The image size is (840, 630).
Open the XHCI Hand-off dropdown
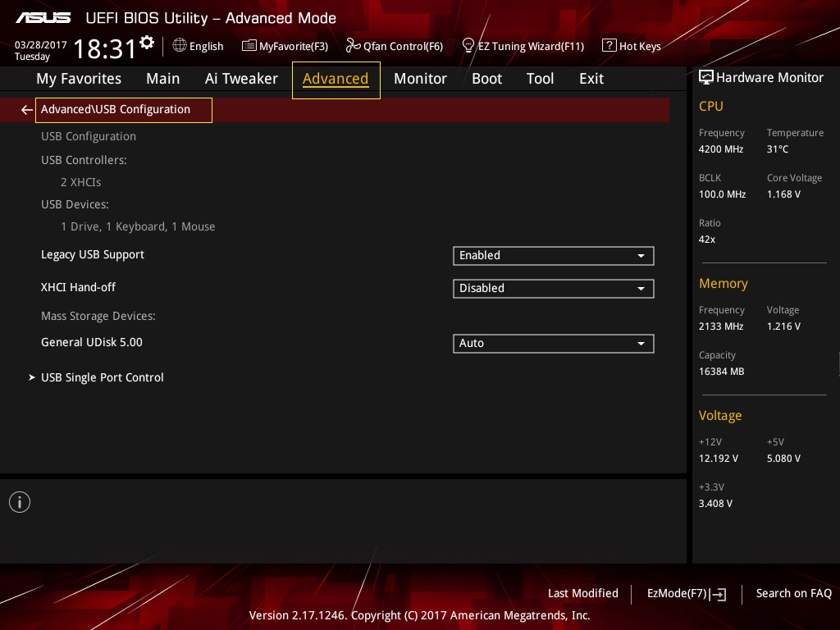(554, 288)
